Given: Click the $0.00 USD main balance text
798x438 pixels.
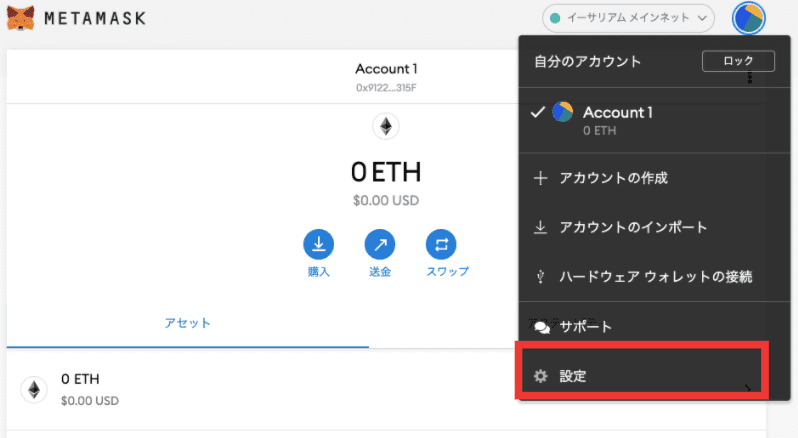Looking at the screenshot, I should click(386, 200).
